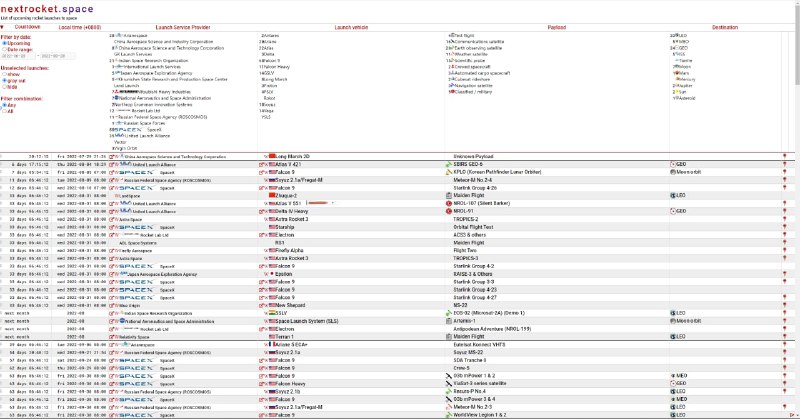Filter payloads by Classified / military icon
This screenshot has height=419, width=800.
tap(453, 92)
